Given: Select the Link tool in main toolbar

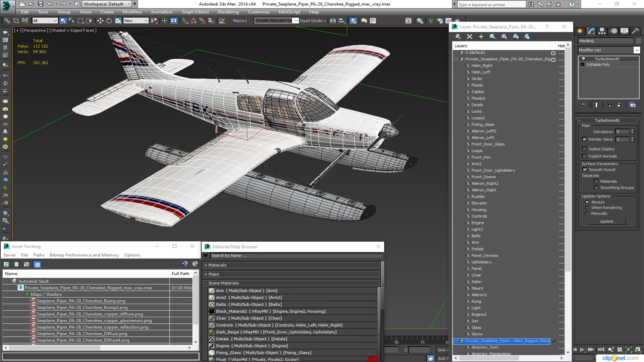Looking at the screenshot, I should [x=7, y=21].
